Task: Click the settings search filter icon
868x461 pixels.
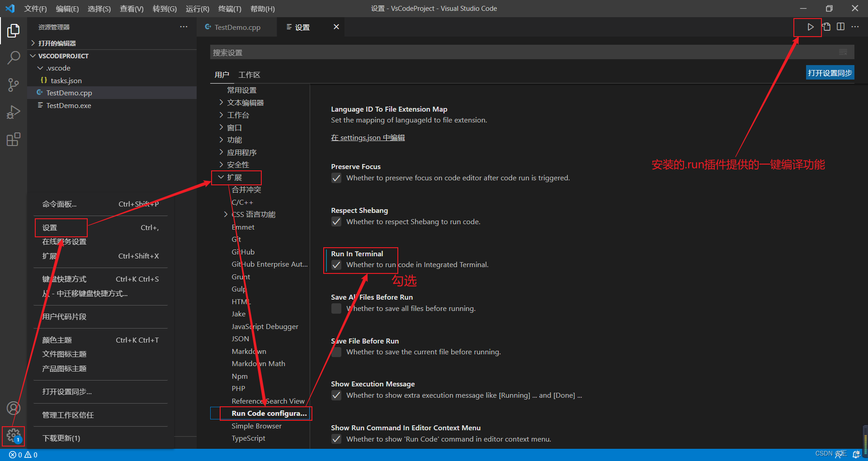Action: (843, 52)
